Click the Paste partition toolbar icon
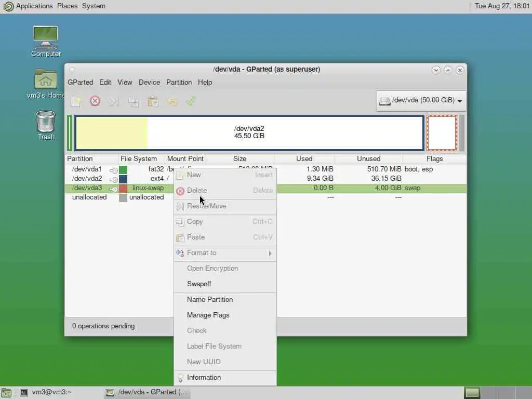The width and height of the screenshot is (532, 399). click(153, 101)
